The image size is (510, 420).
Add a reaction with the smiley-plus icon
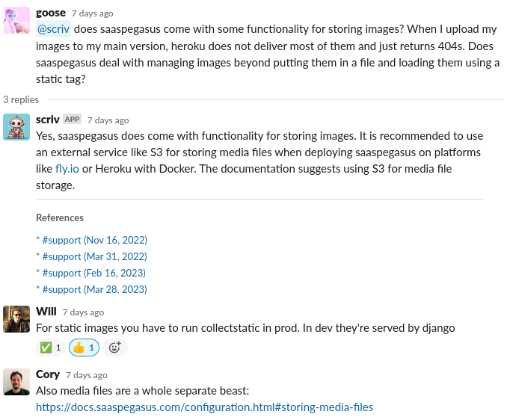point(115,348)
